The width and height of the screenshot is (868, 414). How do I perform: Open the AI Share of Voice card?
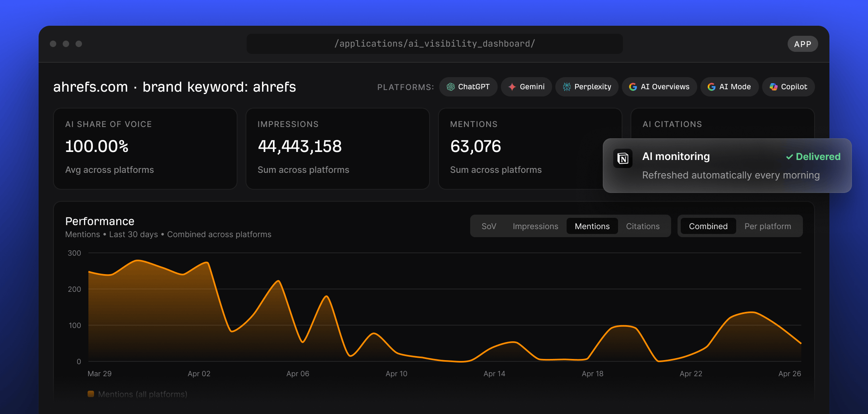[x=145, y=149]
